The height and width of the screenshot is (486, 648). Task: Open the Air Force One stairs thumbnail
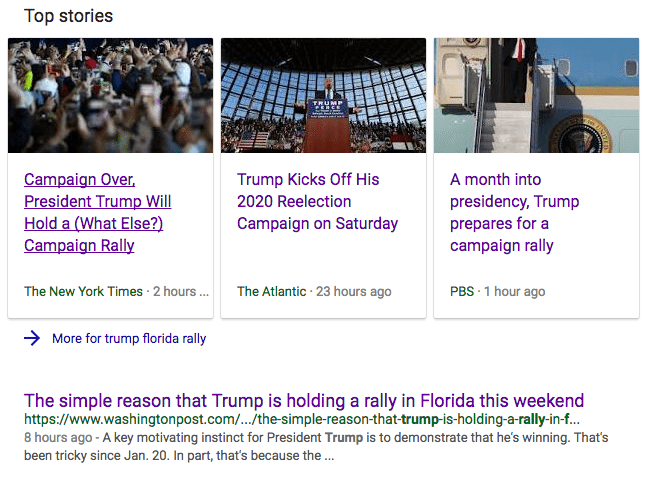click(536, 95)
